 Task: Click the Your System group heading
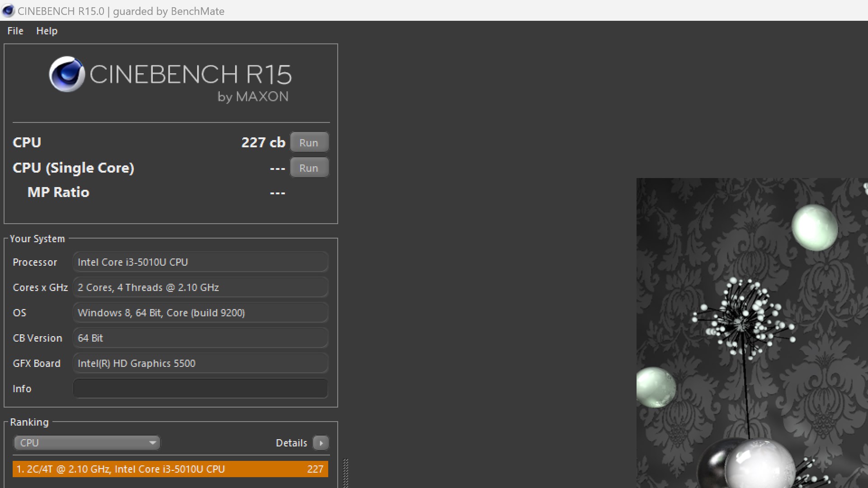tap(38, 239)
